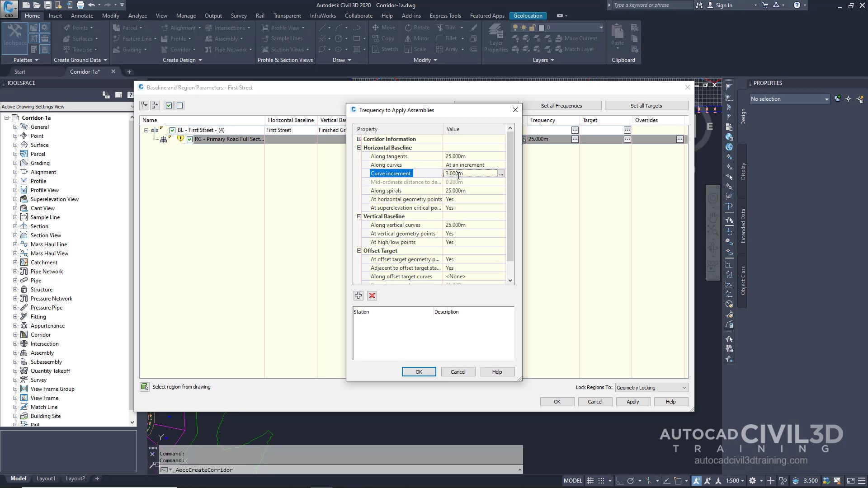868x488 pixels.
Task: Click the Select region from drawing icon
Action: click(x=145, y=387)
